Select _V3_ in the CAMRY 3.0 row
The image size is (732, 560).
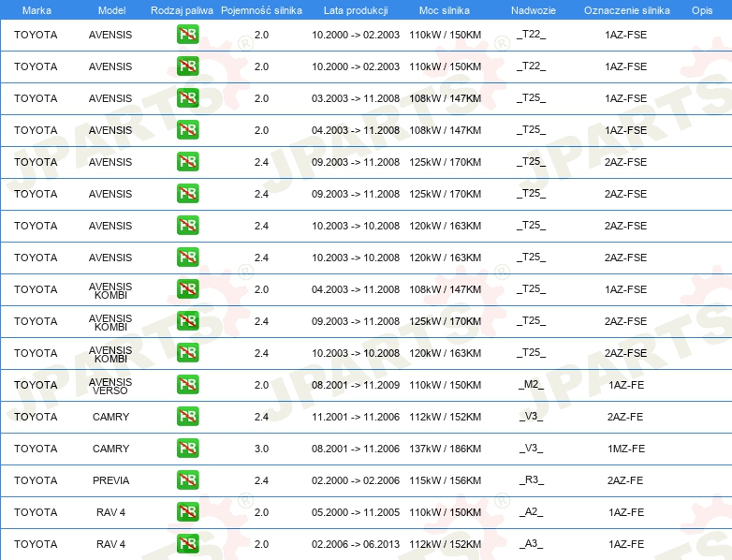pyautogui.click(x=532, y=448)
